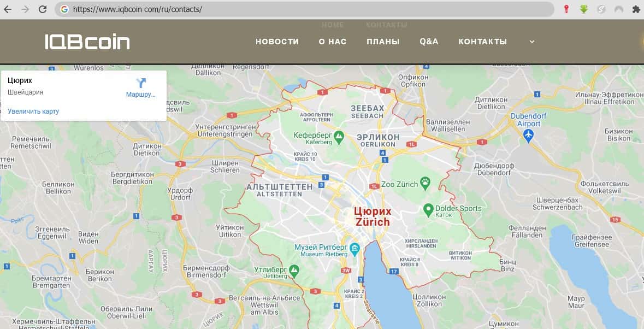Click the road 17 shield by the lake
This screenshot has width=644, height=329.
[394, 272]
